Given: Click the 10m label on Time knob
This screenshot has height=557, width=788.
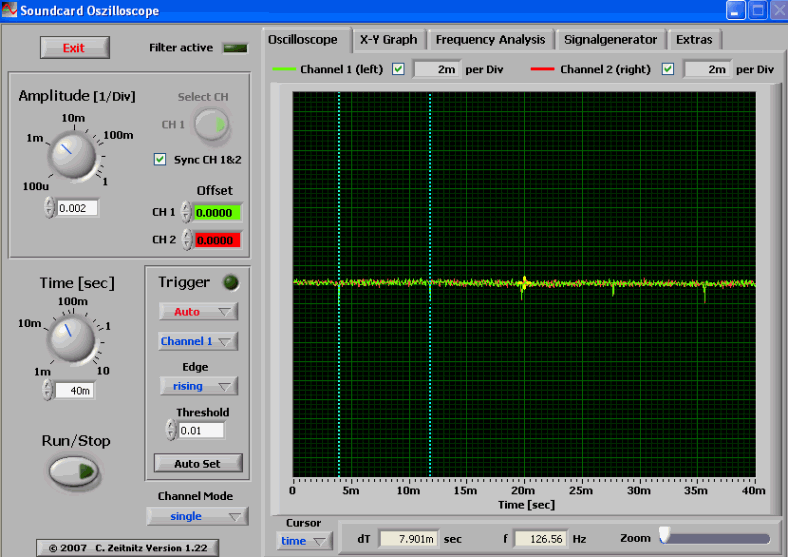Looking at the screenshot, I should point(30,323).
